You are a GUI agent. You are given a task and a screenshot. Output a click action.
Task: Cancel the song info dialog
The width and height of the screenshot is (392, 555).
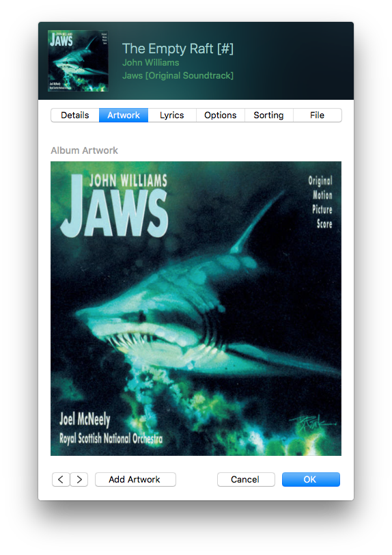click(x=246, y=479)
